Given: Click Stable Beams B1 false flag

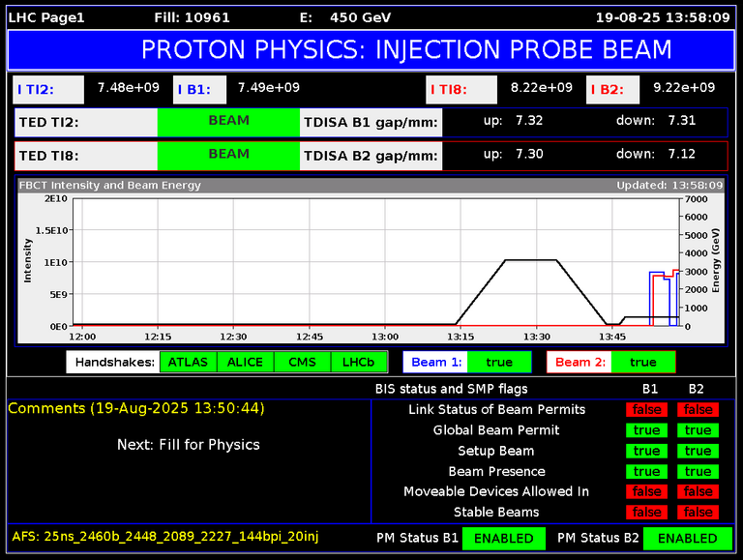Looking at the screenshot, I should point(647,513).
